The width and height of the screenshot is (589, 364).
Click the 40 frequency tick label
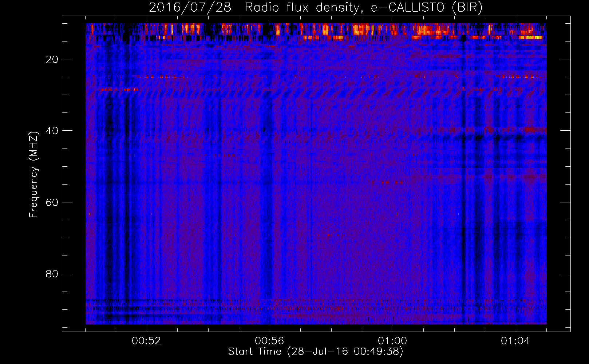pos(52,131)
